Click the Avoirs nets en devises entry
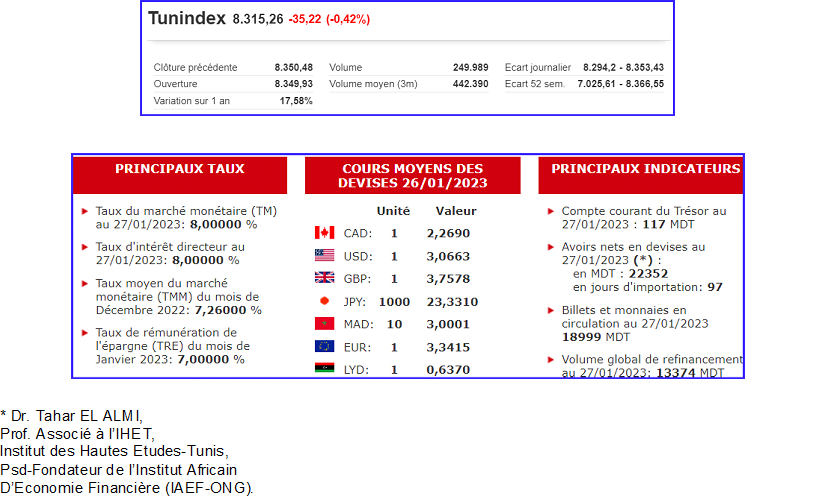Screen dimensions: 816x496 pyautogui.click(x=633, y=266)
